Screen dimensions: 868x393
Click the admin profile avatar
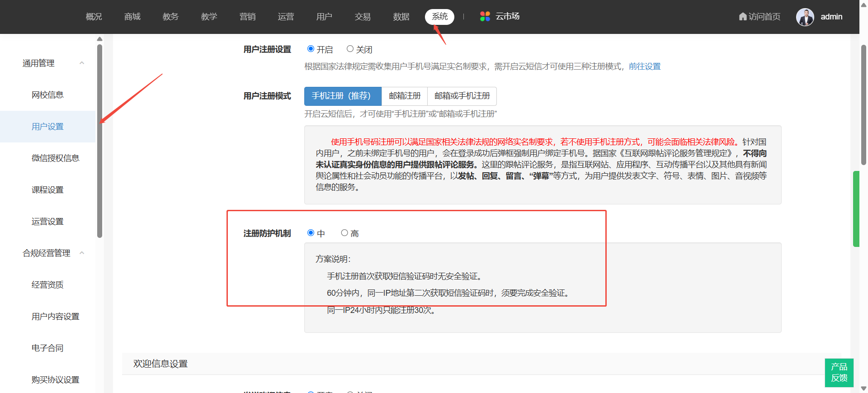point(805,17)
